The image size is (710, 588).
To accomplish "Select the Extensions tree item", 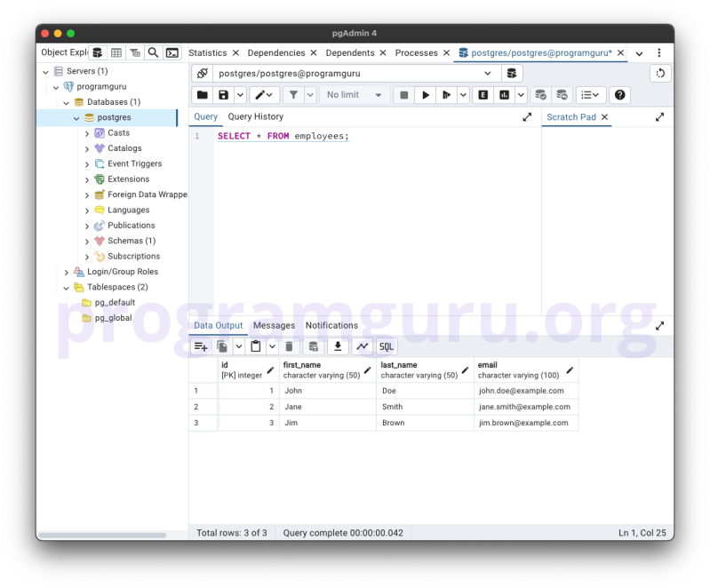I will click(129, 179).
